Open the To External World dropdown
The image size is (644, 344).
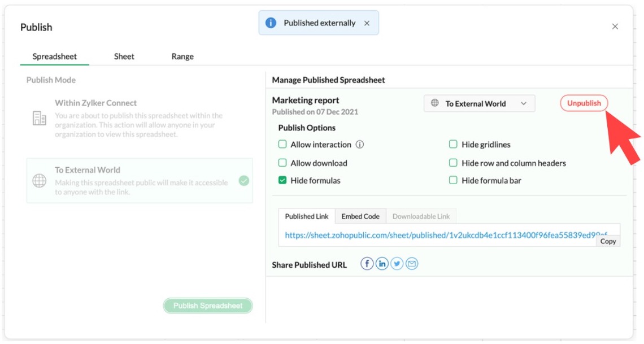click(x=479, y=103)
